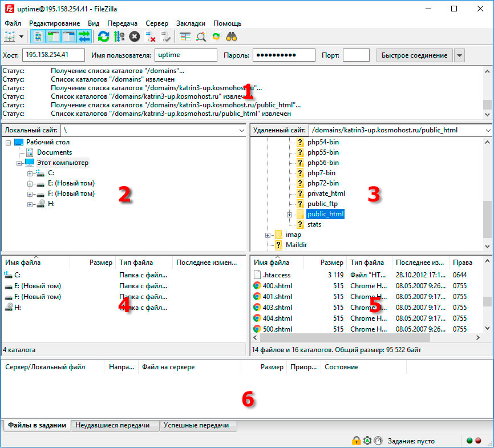Expand the C: drive tree node
The image size is (494, 448).
30,173
